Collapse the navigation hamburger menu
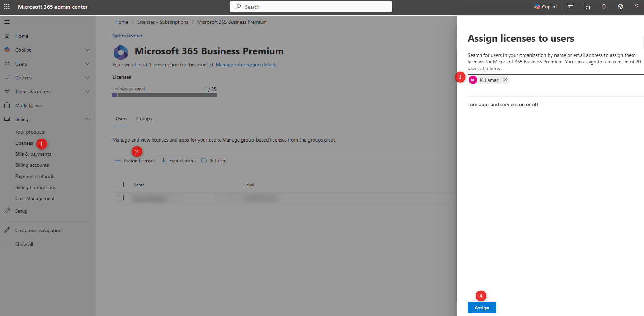The width and height of the screenshot is (644, 316). pos(7,22)
